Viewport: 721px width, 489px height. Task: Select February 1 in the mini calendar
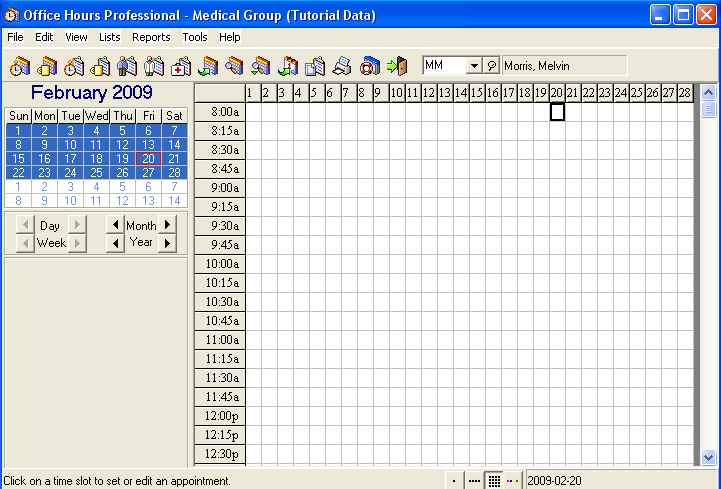[18, 131]
